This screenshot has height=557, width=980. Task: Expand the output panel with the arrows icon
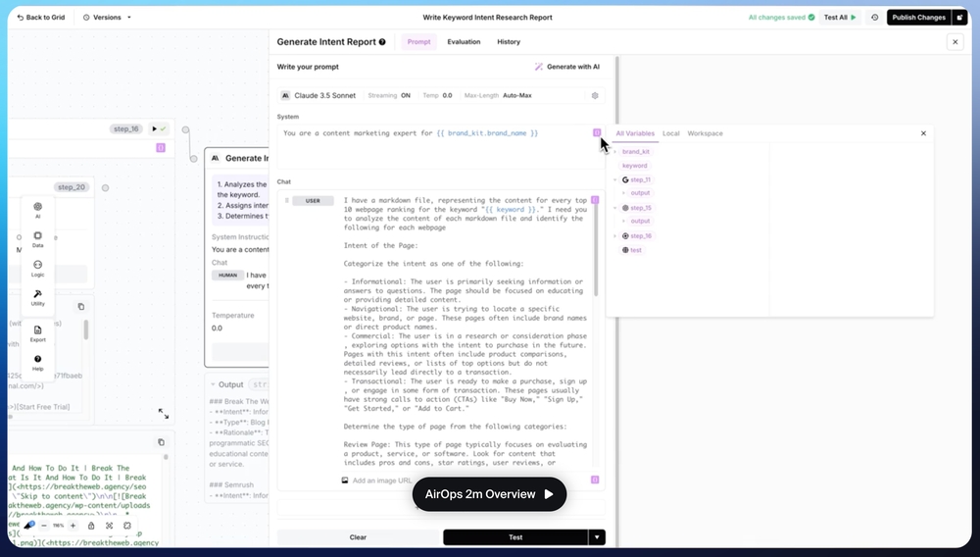163,413
